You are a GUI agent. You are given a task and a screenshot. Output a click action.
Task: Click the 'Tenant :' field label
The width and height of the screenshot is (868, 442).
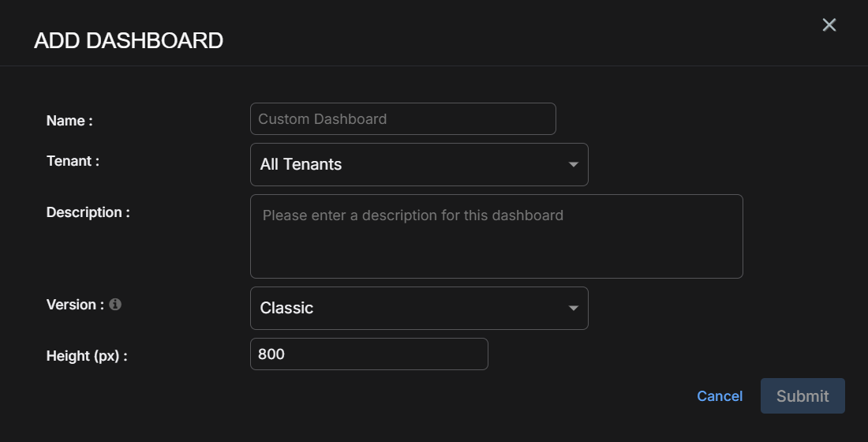pos(73,161)
